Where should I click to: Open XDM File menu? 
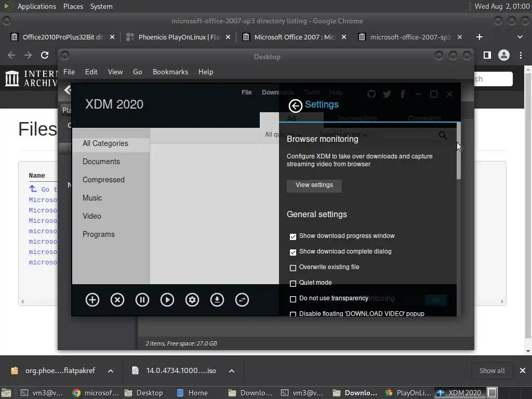click(x=247, y=92)
